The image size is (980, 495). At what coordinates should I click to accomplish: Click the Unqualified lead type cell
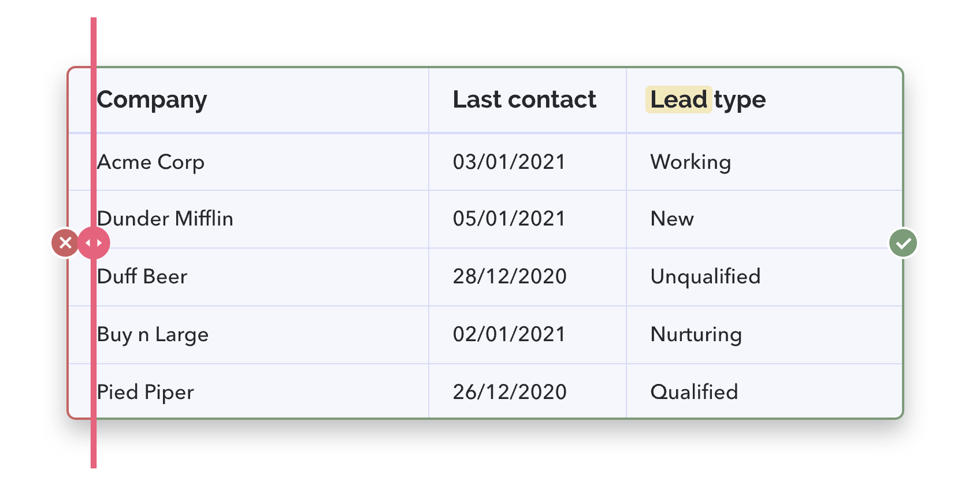(x=764, y=277)
